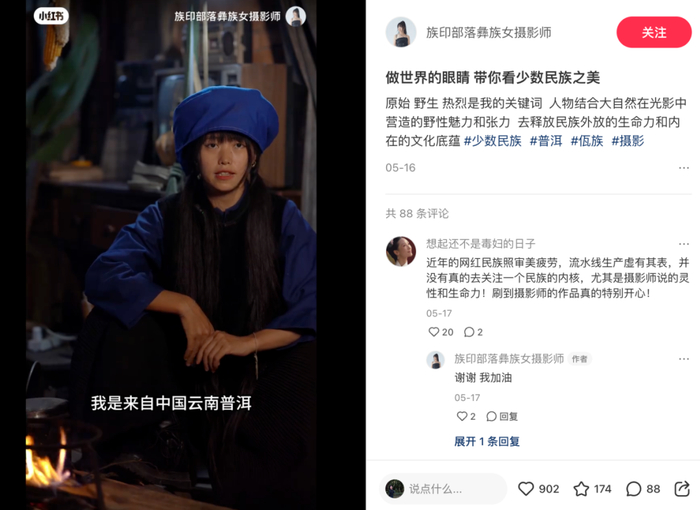The width and height of the screenshot is (700, 510).
Task: Open more options for the first commenter
Action: pyautogui.click(x=683, y=244)
